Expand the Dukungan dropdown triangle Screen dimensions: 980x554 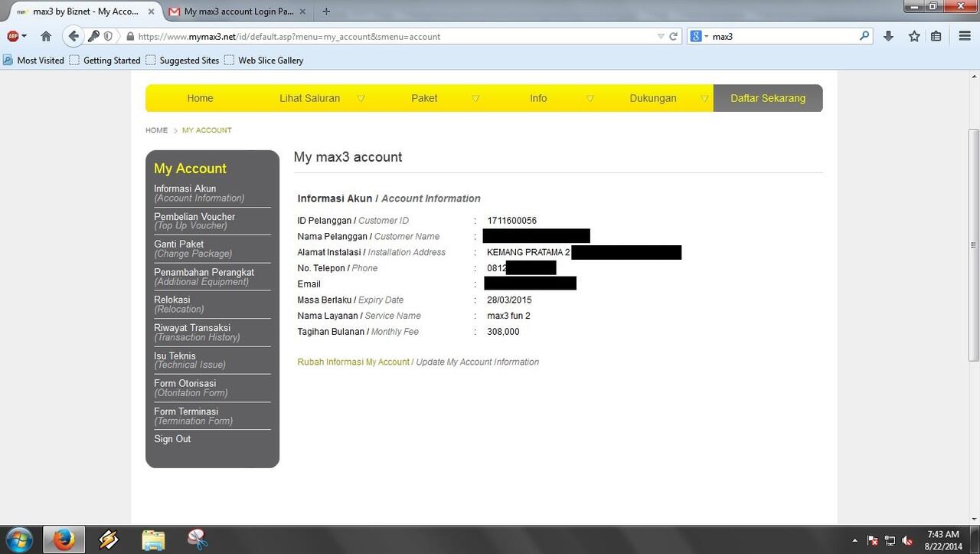tap(704, 98)
